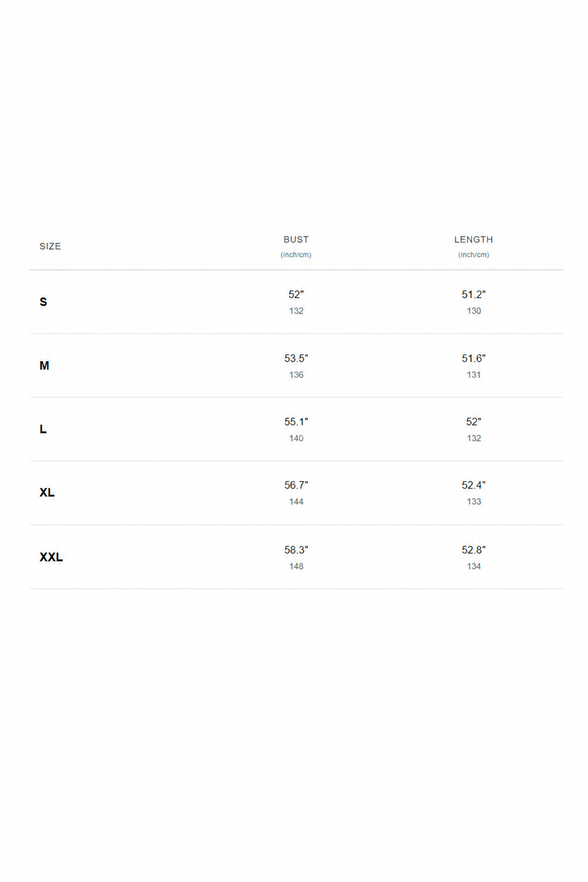Click the SIZE column header
This screenshot has width=588, height=882.
tap(50, 246)
